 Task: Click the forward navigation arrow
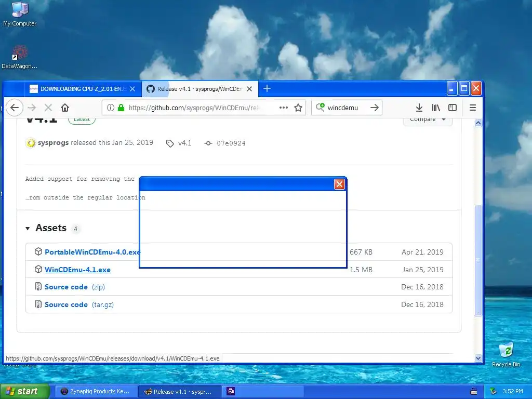click(32, 108)
